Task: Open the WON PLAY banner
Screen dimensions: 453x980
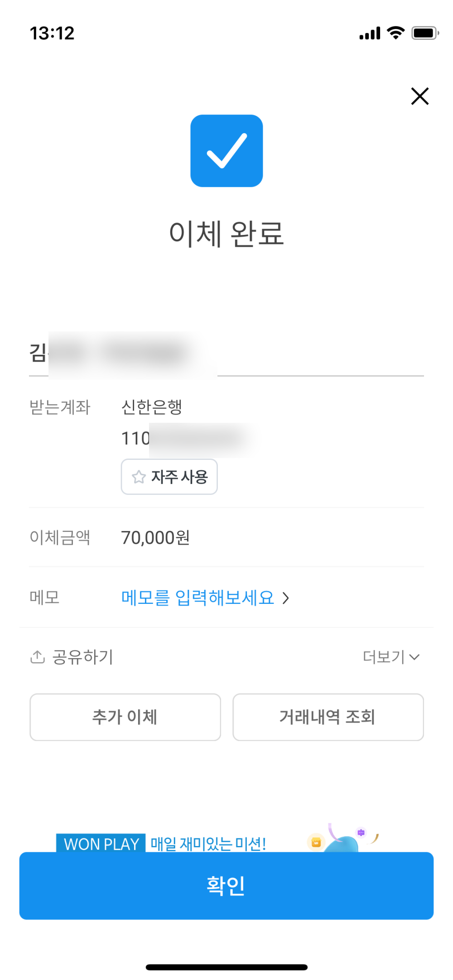Action: coord(101,844)
